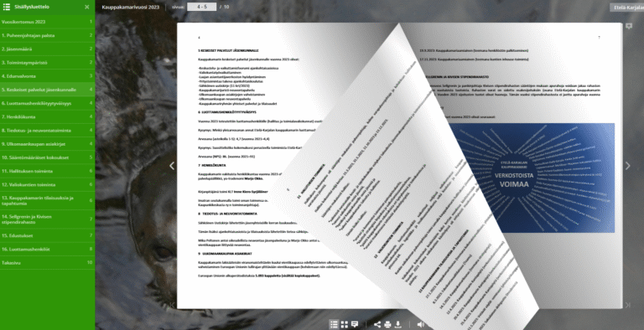The image size is (644, 330).
Task: Click the Kauppakamarivuosi 2023 title
Action: pos(131,7)
